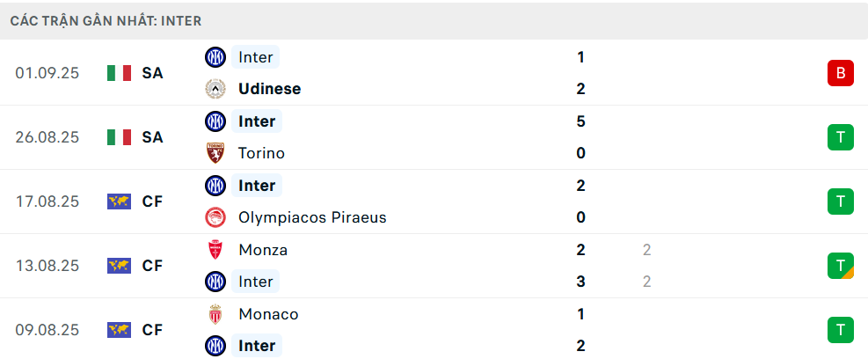
Task: Open the Monaco team link
Action: pyautogui.click(x=268, y=314)
